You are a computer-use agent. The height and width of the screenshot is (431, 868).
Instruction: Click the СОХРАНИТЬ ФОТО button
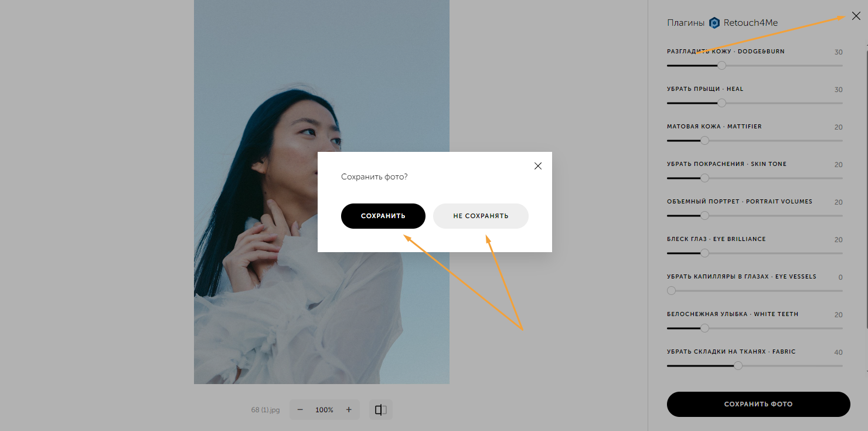coord(758,404)
